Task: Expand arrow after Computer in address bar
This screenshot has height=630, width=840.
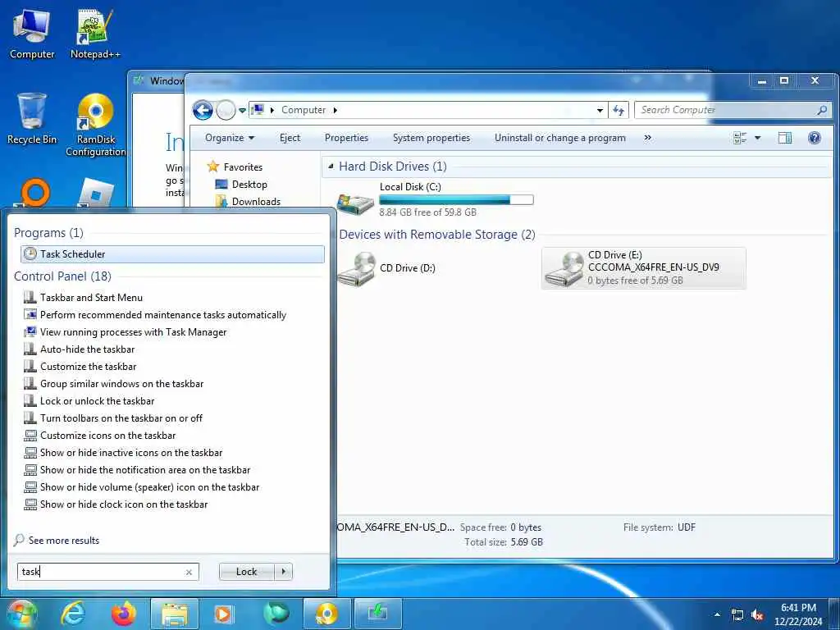Action: [x=336, y=110]
